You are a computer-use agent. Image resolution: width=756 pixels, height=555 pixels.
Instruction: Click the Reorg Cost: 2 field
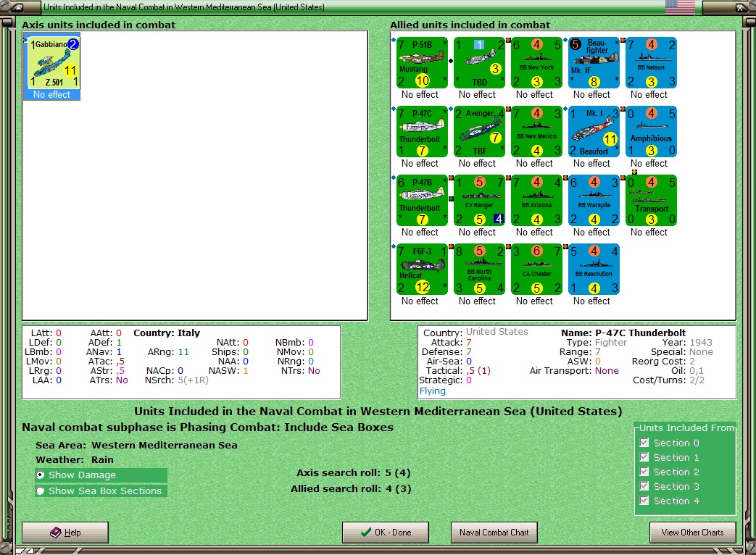(663, 362)
